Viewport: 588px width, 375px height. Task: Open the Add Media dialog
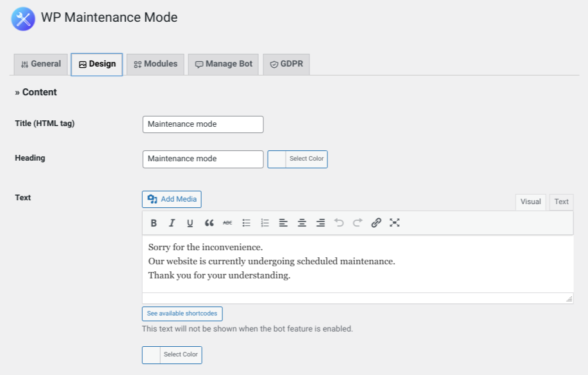tap(171, 199)
